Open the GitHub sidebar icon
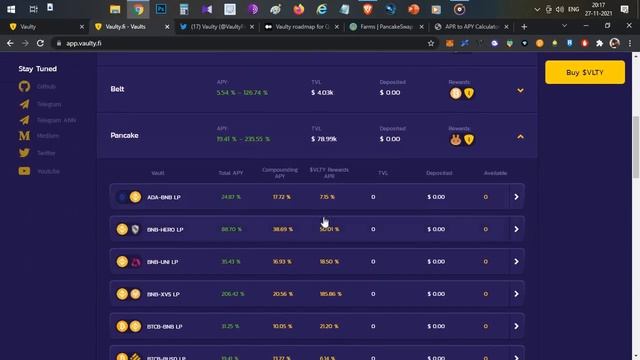Screen dimensions: 640x360 tap(24, 87)
